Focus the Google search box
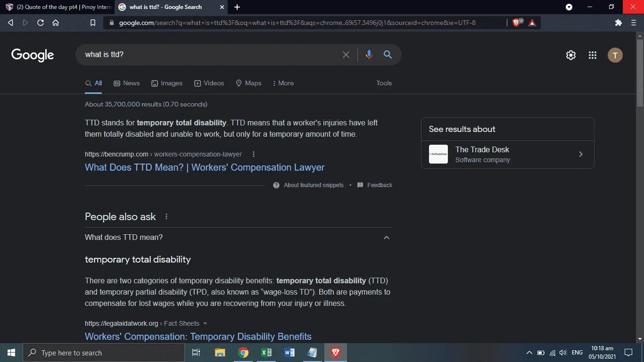The image size is (644, 362). click(212, 55)
